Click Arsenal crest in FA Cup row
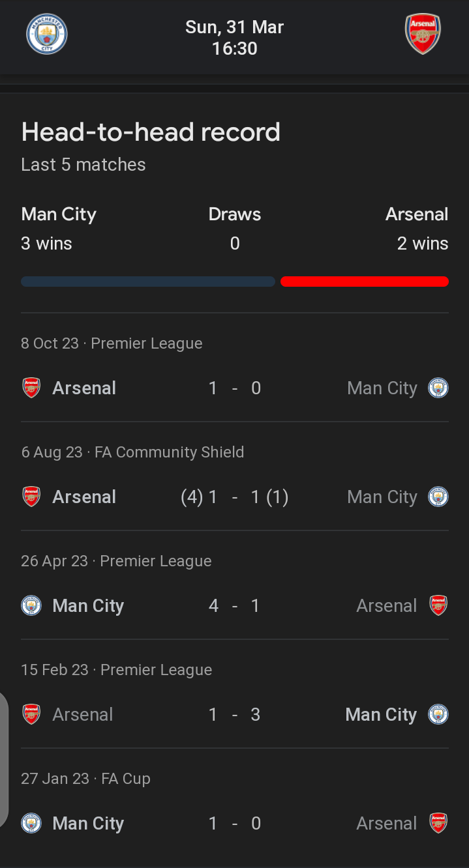This screenshot has height=868, width=469. [438, 824]
